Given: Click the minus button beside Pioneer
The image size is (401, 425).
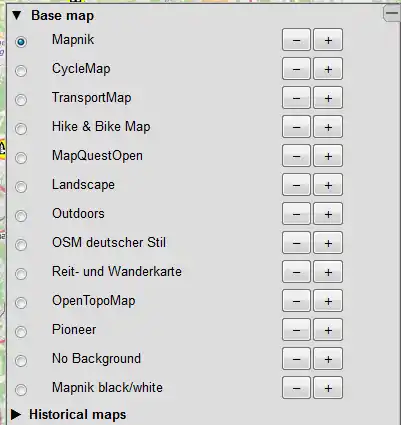Looking at the screenshot, I should [296, 330].
